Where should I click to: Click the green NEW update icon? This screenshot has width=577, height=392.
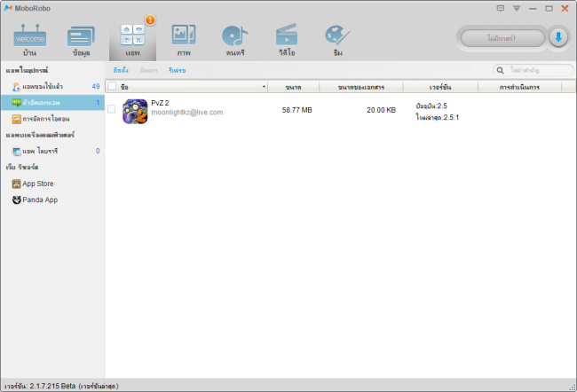[17, 103]
